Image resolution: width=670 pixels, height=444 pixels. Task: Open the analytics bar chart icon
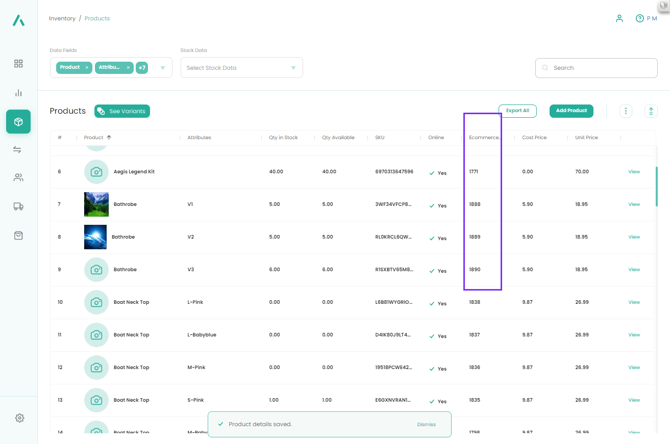[x=18, y=93]
